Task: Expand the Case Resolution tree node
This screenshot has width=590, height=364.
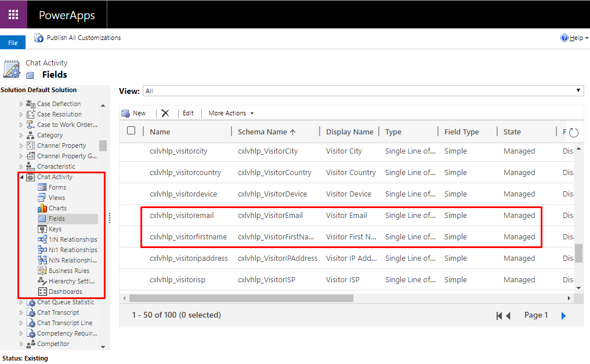Action: tap(21, 114)
